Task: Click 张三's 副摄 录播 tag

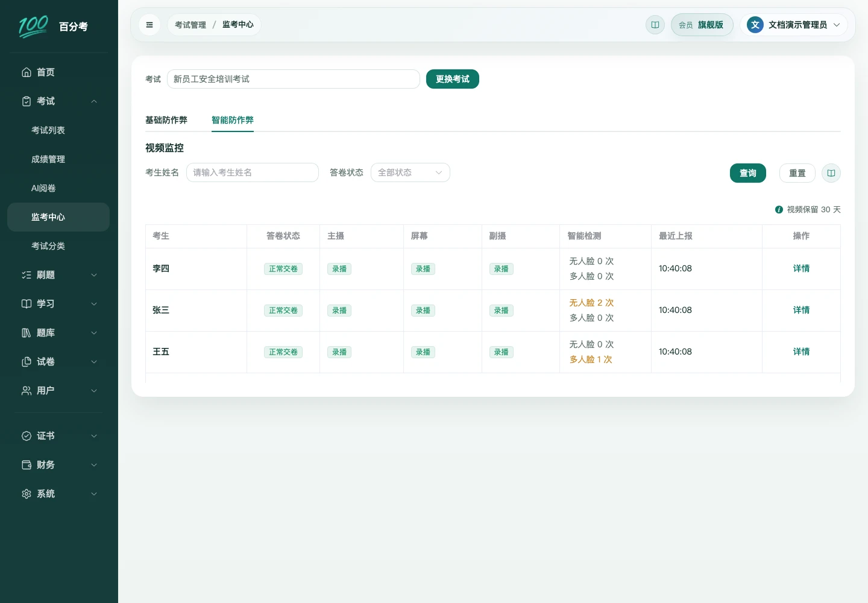Action: (x=502, y=311)
